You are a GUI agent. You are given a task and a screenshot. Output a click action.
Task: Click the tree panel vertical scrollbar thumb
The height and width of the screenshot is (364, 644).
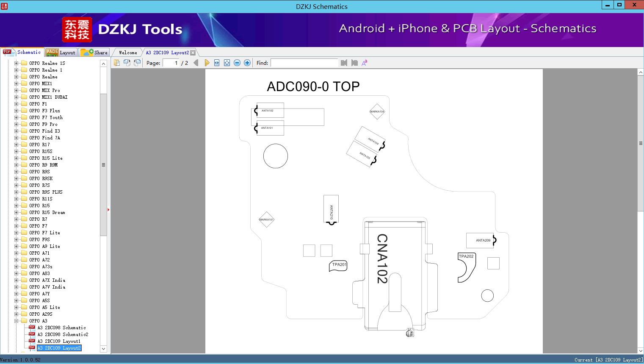103,164
